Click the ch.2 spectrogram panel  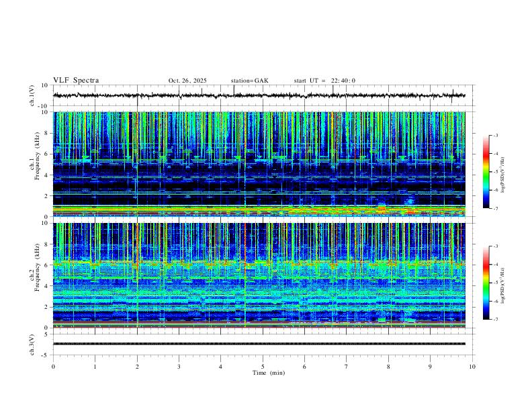259,275
